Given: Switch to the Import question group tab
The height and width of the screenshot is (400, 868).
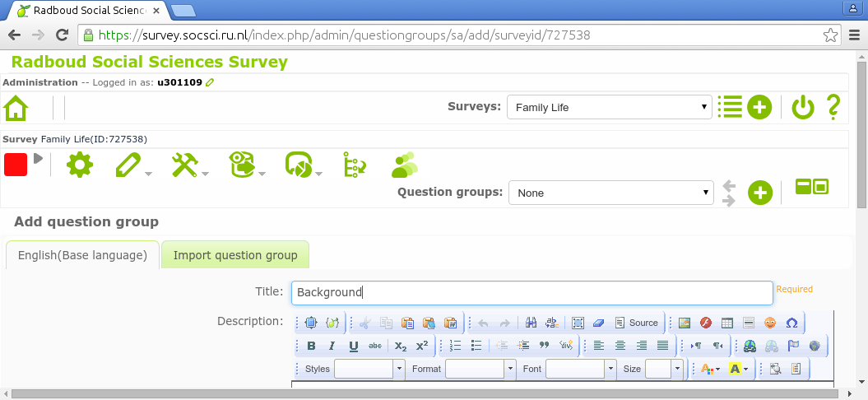Looking at the screenshot, I should pyautogui.click(x=235, y=255).
